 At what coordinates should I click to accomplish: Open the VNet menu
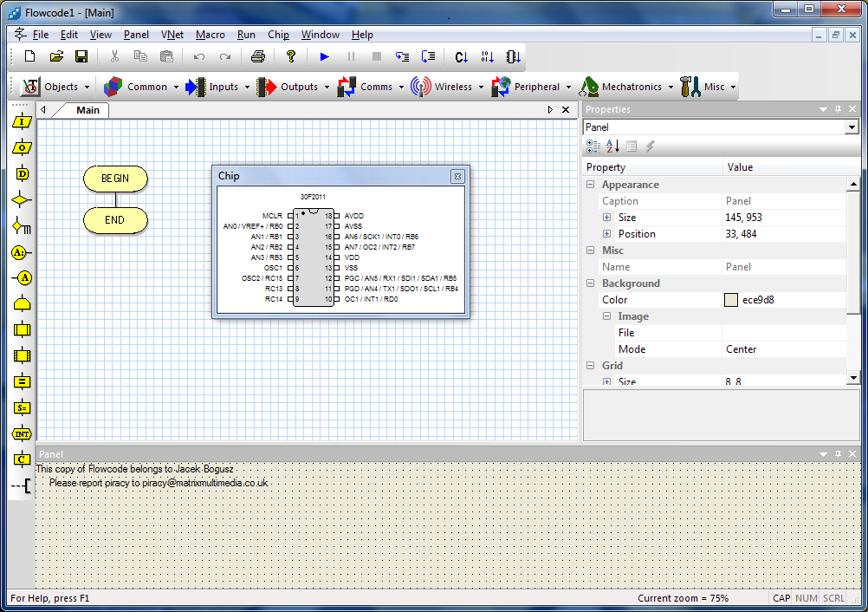tap(172, 35)
